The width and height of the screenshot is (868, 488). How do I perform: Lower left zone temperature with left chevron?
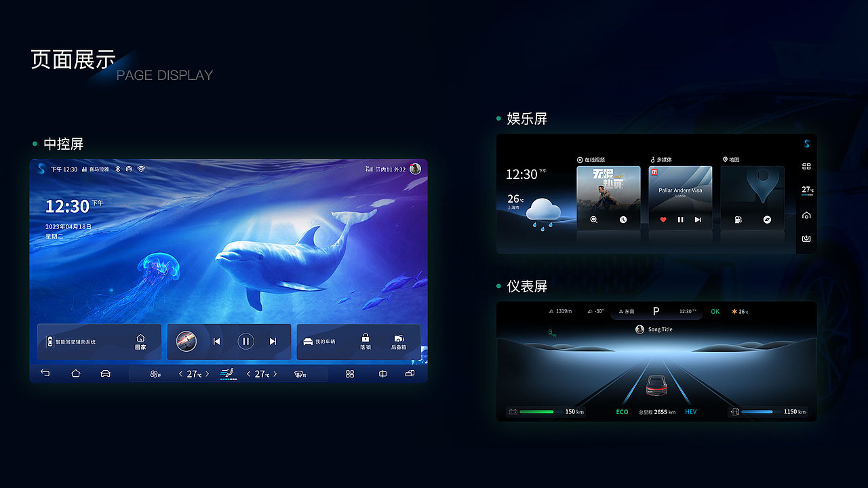[x=180, y=374]
